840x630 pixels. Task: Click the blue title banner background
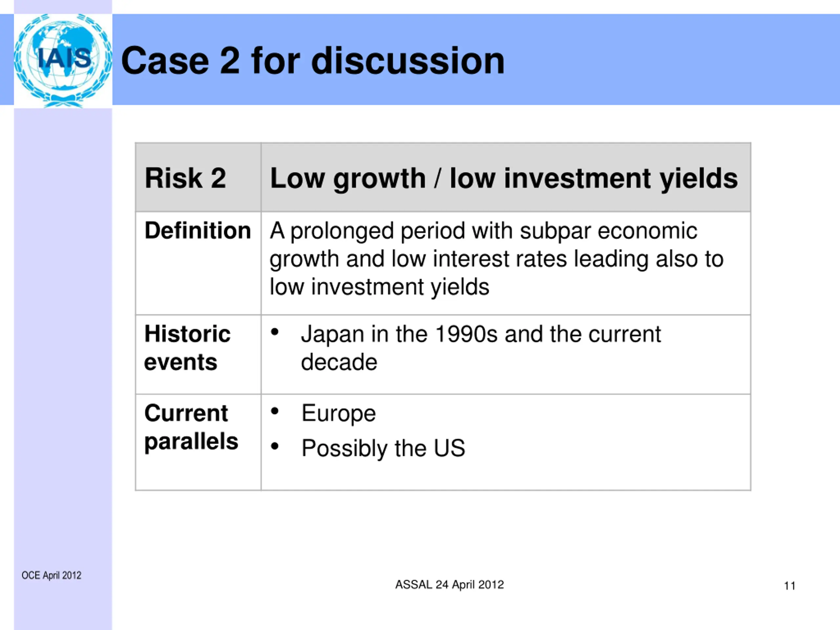664,60
